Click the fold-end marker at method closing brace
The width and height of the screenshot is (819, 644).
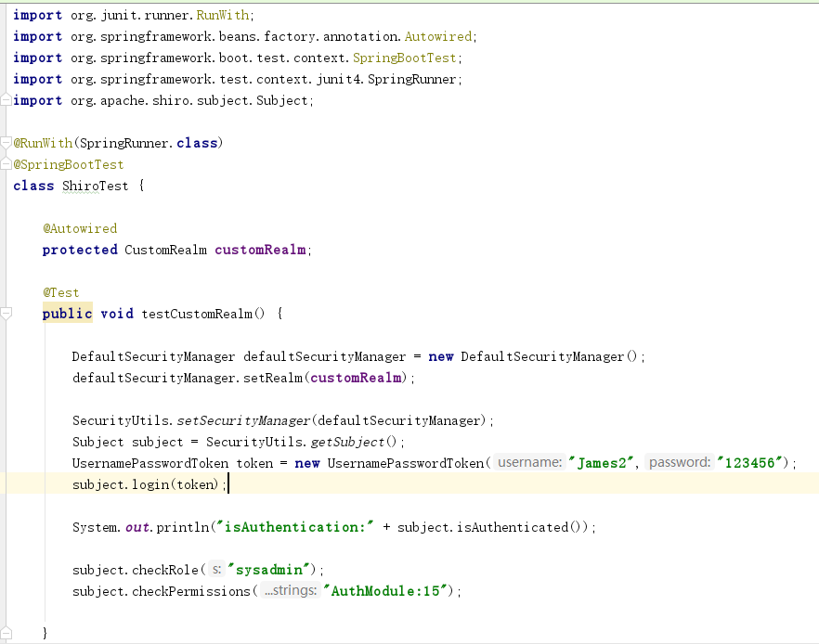pyautogui.click(x=6, y=633)
